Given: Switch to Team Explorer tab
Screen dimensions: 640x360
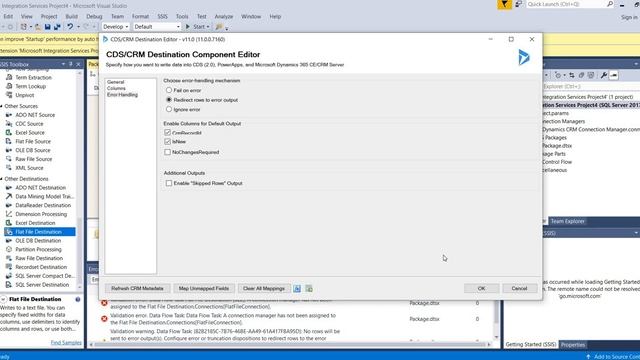Looking at the screenshot, I should pos(567,221).
